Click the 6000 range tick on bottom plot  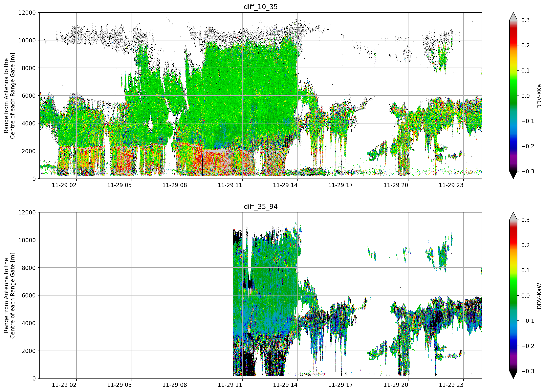(x=29, y=295)
